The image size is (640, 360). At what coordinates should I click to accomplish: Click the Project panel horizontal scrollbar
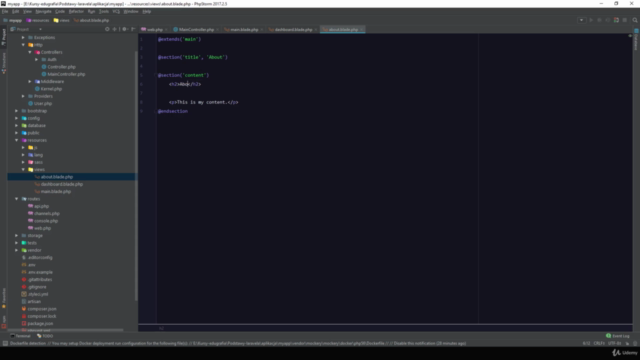(66, 330)
